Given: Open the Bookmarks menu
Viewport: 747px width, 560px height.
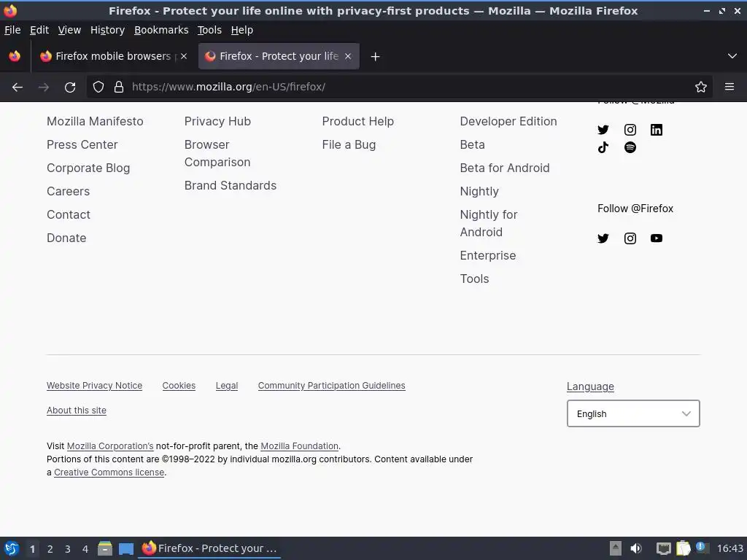Looking at the screenshot, I should [161, 30].
